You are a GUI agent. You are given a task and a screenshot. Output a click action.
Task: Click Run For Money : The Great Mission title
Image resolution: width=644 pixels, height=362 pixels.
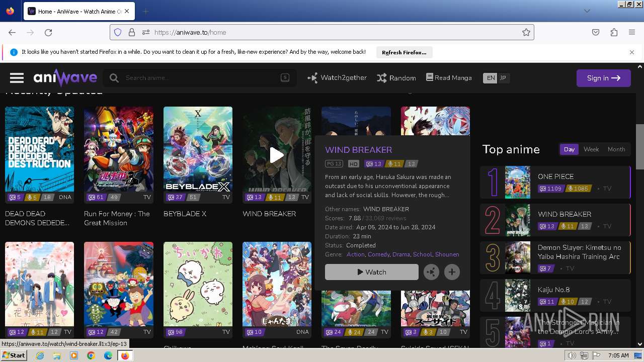coord(117,218)
